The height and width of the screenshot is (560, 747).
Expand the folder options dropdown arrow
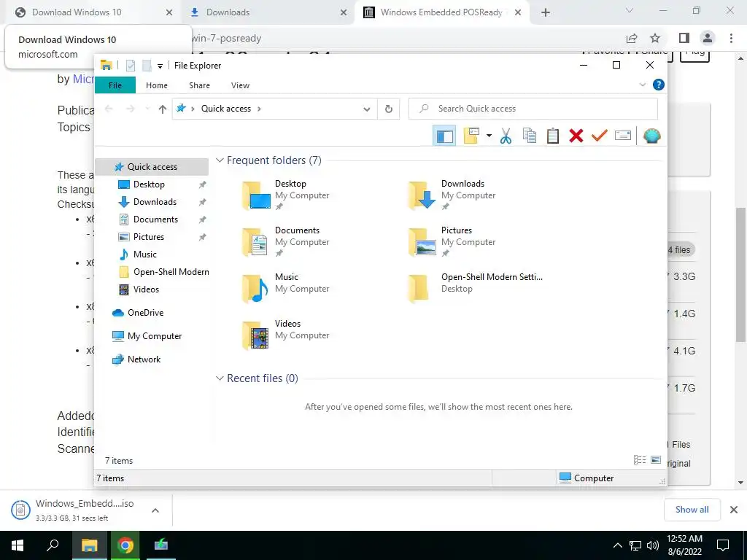[x=489, y=136]
